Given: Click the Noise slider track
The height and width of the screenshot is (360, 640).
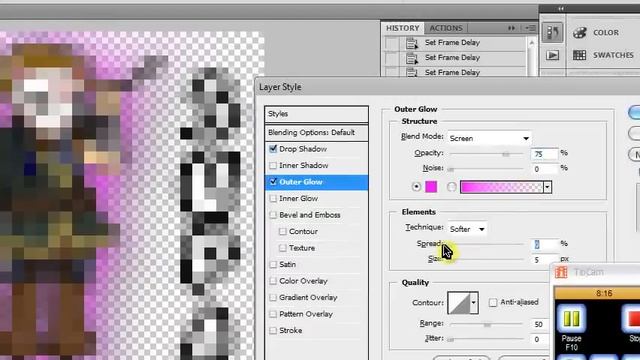Looking at the screenshot, I should coord(486,169).
